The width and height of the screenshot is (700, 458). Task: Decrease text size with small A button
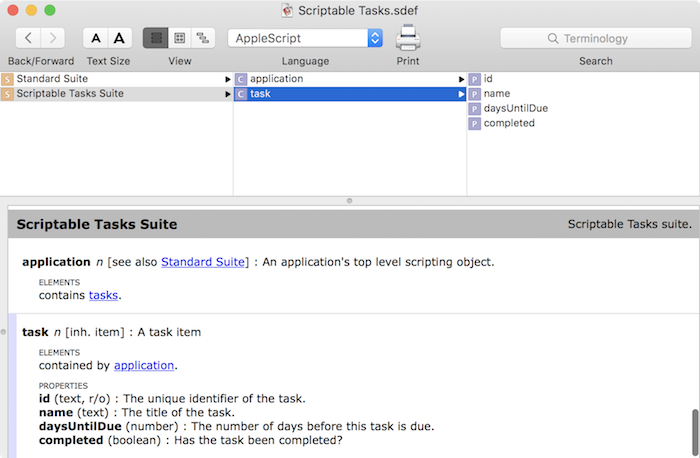pyautogui.click(x=96, y=38)
